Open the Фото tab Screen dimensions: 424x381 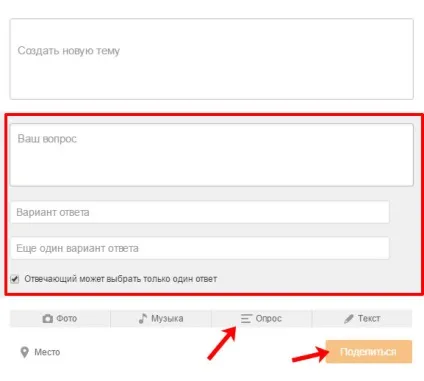pyautogui.click(x=60, y=319)
